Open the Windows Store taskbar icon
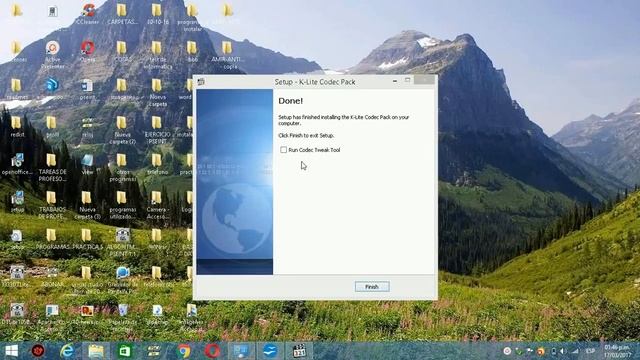The height and width of the screenshot is (360, 640). (125, 351)
